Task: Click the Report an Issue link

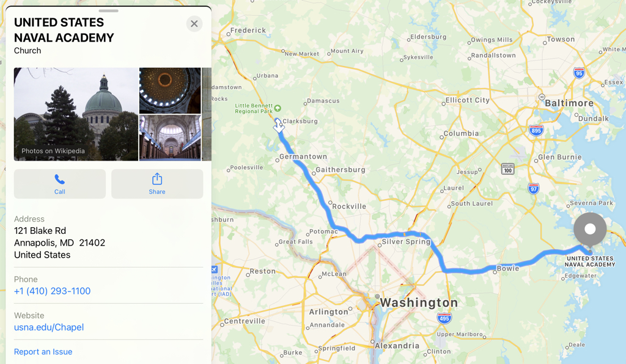Action: (43, 352)
